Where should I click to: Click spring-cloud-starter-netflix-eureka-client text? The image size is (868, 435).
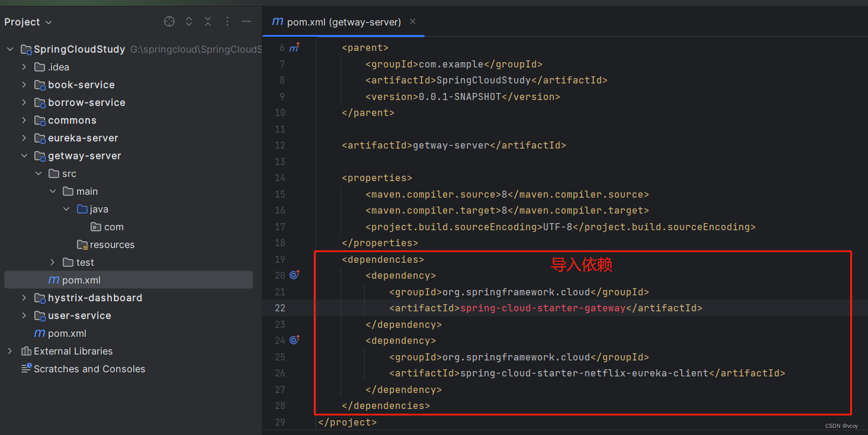point(584,373)
